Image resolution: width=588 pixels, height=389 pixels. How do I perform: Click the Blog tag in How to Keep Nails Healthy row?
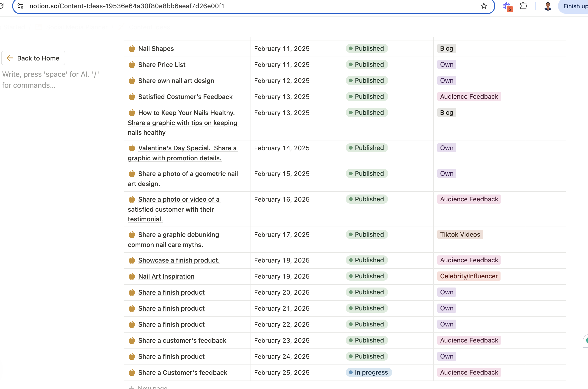pos(446,113)
